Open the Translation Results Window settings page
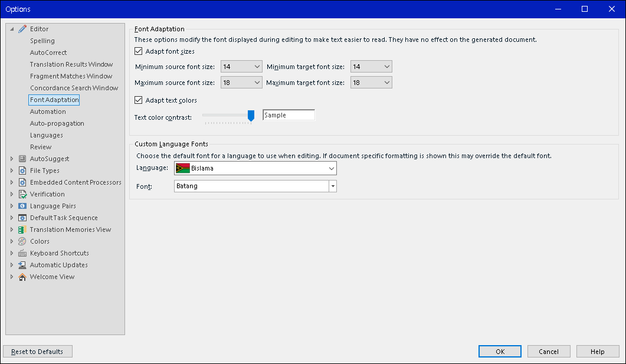 71,64
